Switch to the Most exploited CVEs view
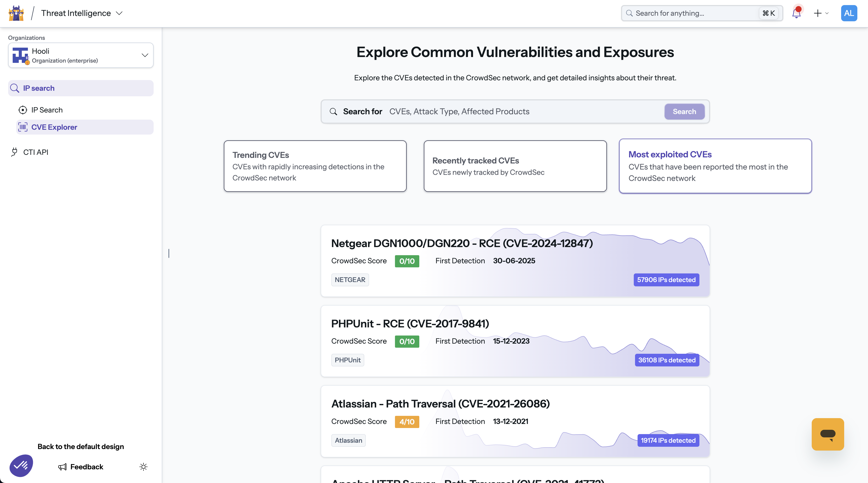The image size is (868, 483). click(715, 166)
